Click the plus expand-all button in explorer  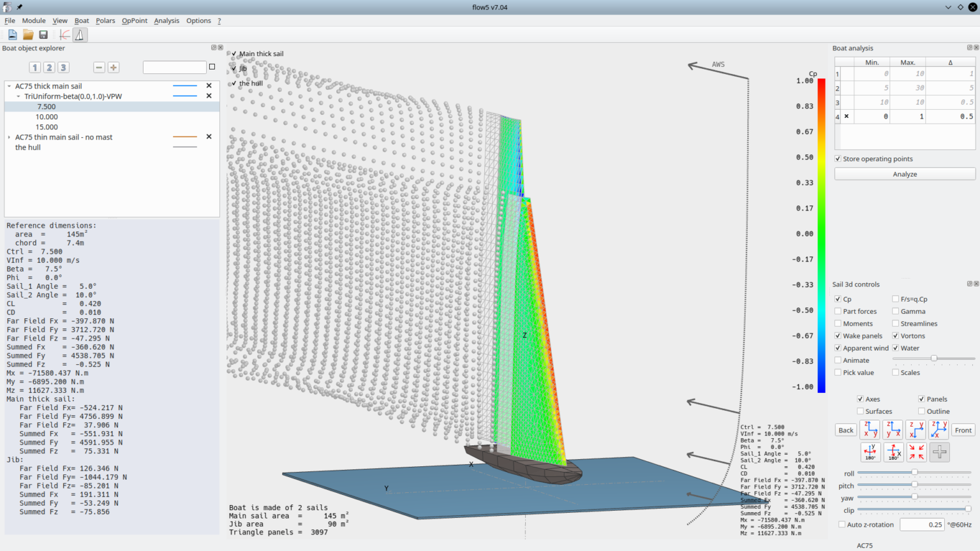(114, 68)
